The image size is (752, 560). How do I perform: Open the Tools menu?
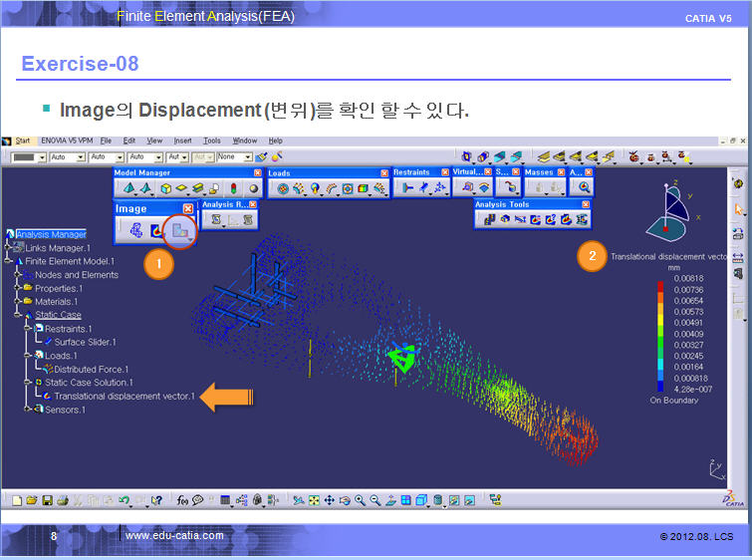pyautogui.click(x=211, y=140)
